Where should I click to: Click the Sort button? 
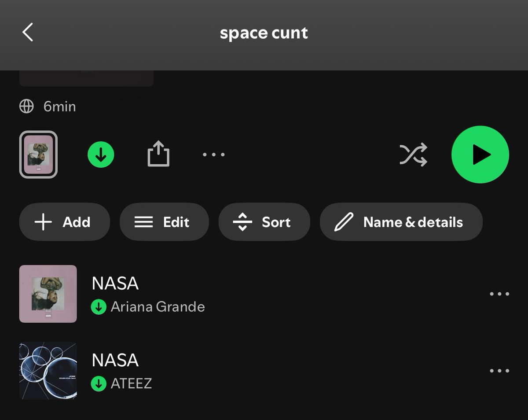(x=264, y=222)
